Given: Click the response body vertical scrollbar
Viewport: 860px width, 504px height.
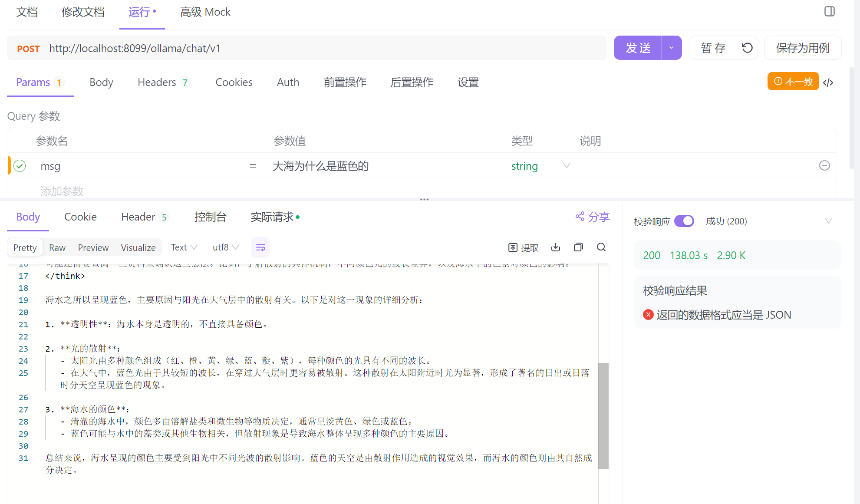Looking at the screenshot, I should tap(603, 415).
